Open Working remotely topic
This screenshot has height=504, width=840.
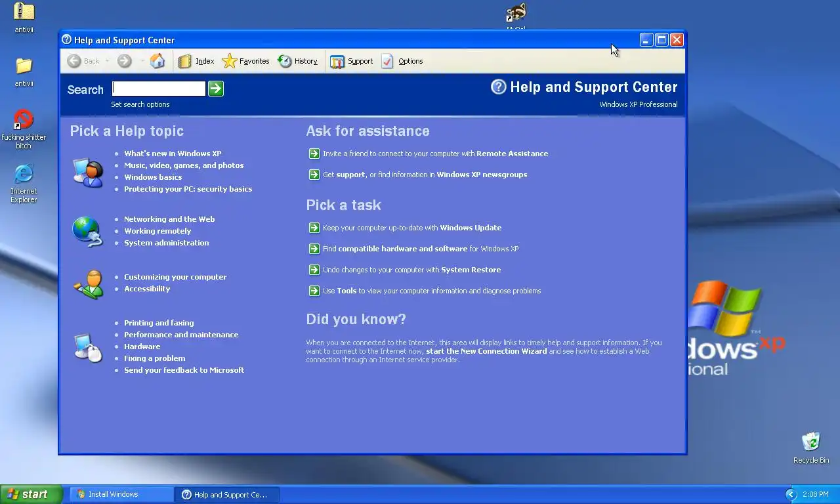click(157, 231)
